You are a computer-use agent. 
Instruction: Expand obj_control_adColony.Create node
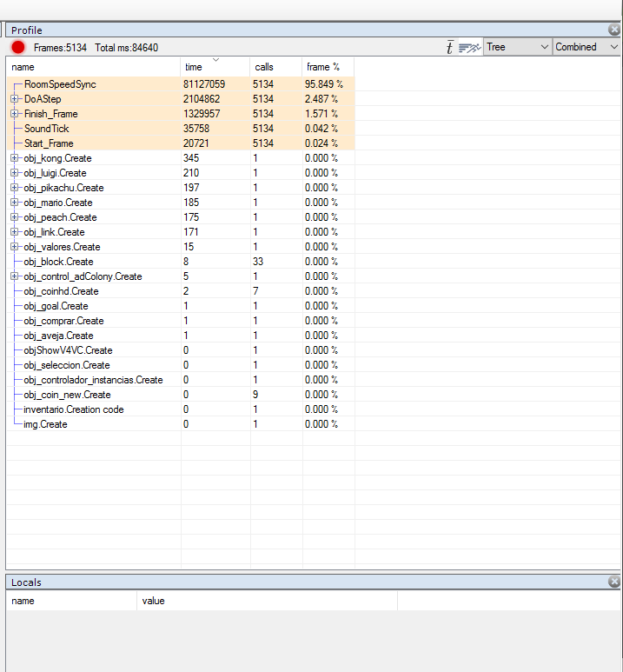tap(15, 276)
